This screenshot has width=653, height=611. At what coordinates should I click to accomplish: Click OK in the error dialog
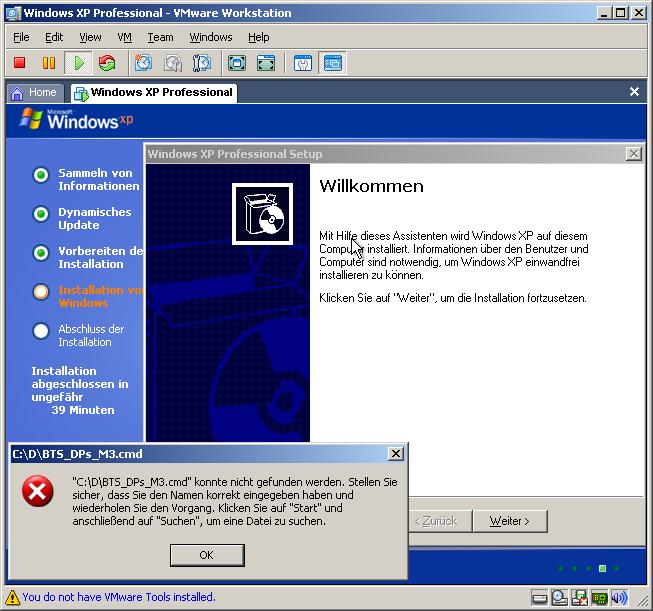(207, 555)
